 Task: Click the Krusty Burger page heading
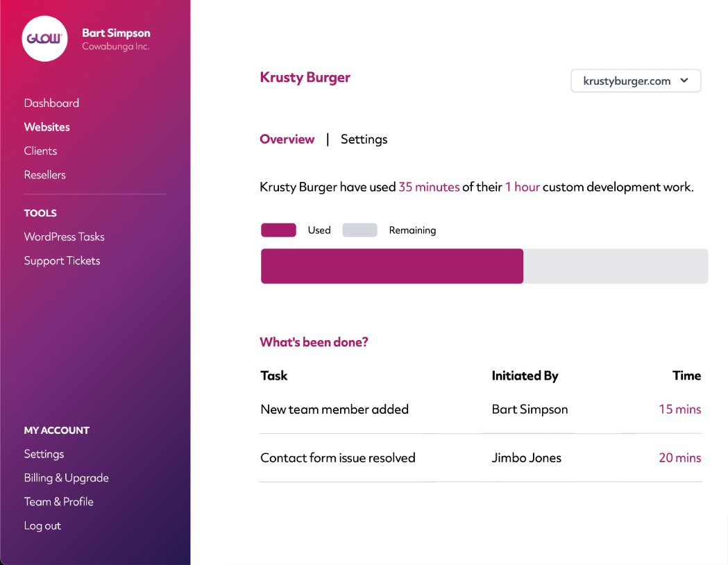point(305,78)
